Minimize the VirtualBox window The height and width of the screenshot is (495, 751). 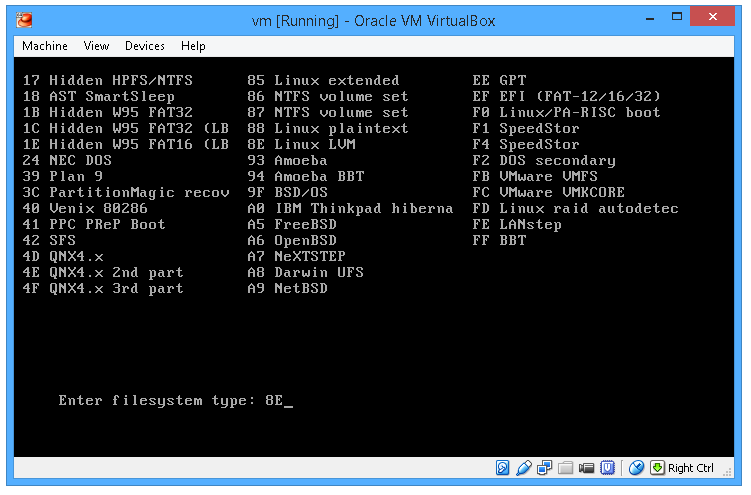[650, 19]
